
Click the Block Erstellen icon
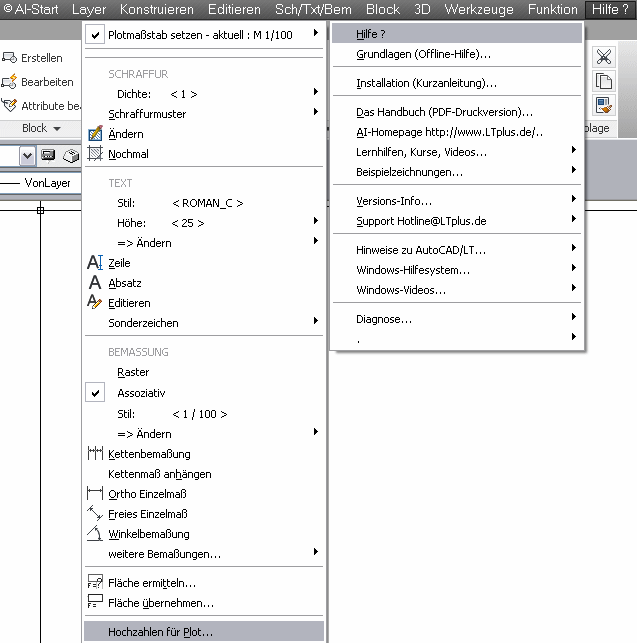9,58
